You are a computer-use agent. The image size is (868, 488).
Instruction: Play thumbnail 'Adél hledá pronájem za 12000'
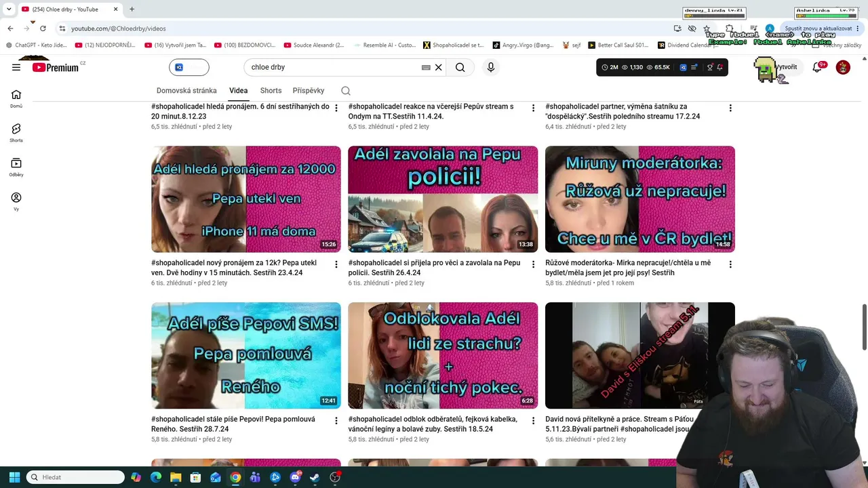[246, 199]
